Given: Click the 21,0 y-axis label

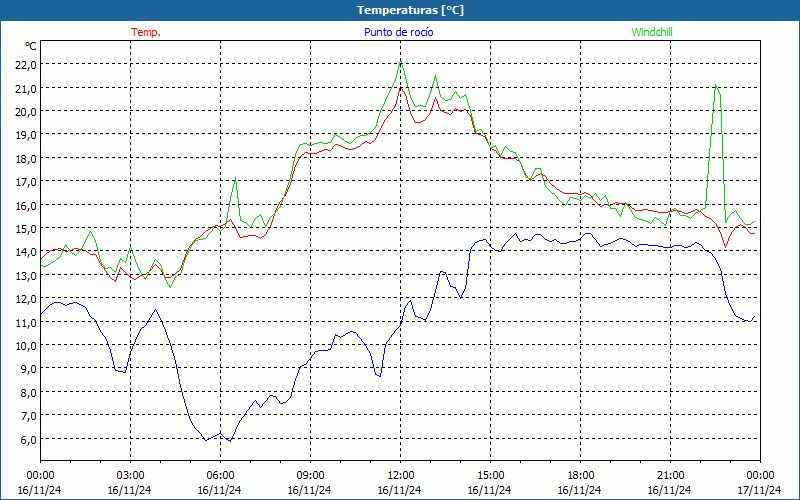Looking at the screenshot, I should [26, 88].
